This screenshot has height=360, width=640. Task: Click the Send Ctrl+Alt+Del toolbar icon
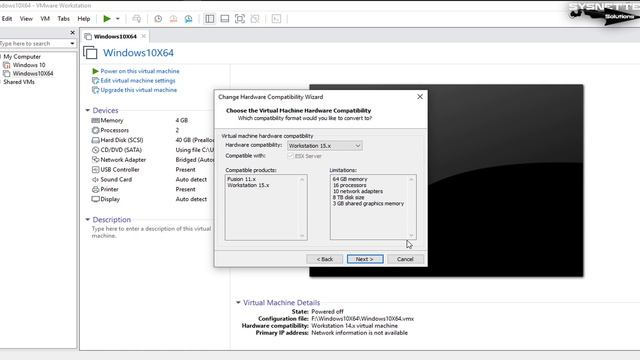click(x=136, y=19)
